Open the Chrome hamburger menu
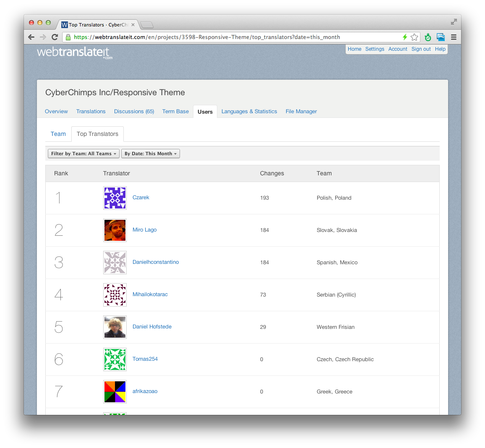Image resolution: width=485 pixels, height=448 pixels. [x=454, y=37]
